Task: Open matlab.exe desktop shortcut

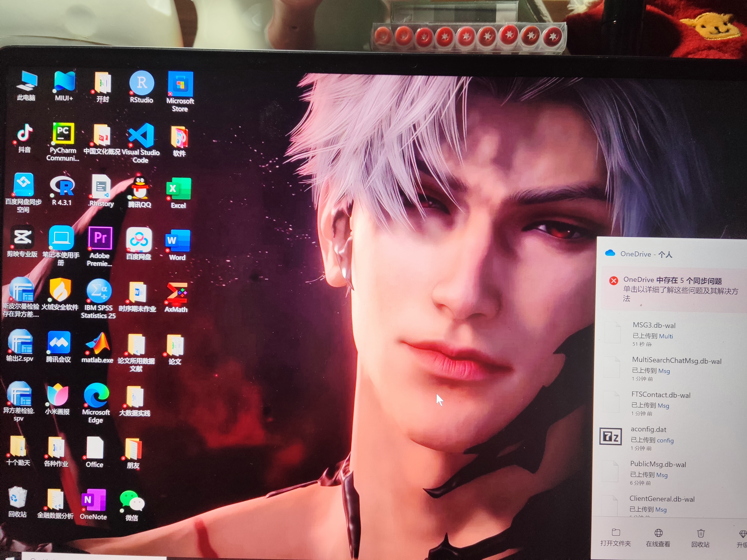Action: click(98, 344)
